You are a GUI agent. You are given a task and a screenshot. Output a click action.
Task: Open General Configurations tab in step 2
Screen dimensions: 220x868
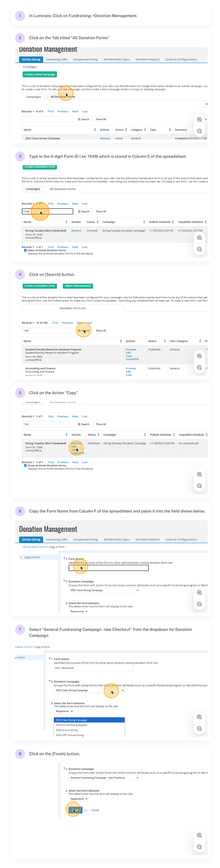click(x=181, y=60)
